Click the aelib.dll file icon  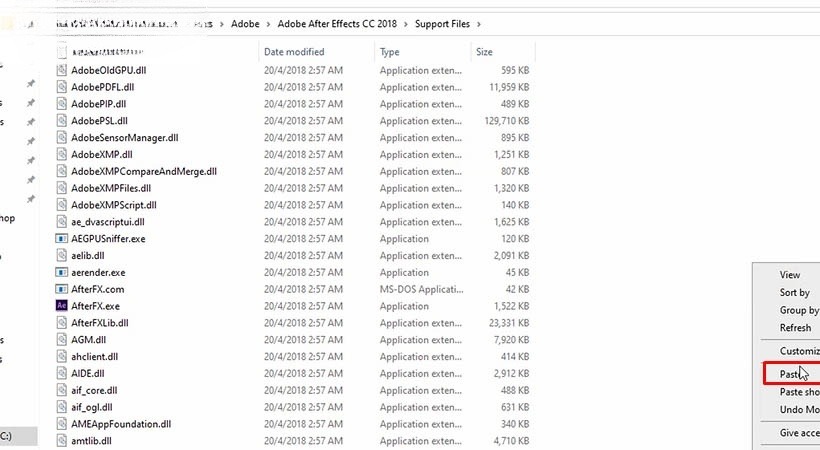[x=62, y=255]
